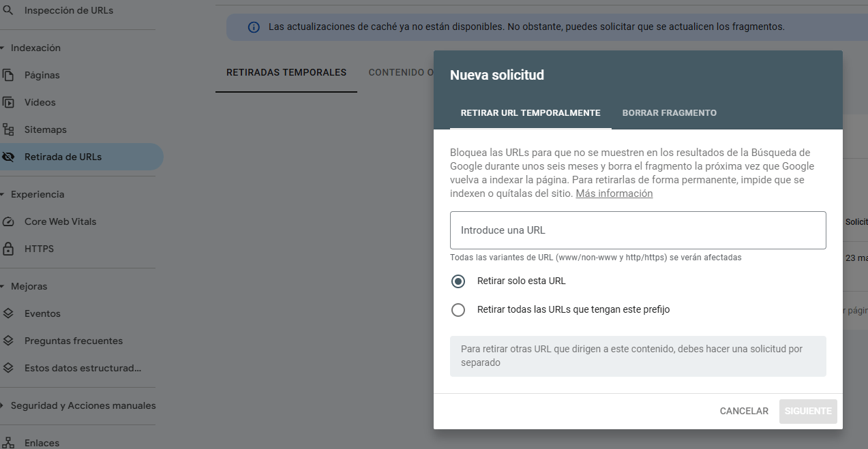Click the info icon in the cache banner
Image resolution: width=868 pixels, height=449 pixels.
(x=254, y=26)
